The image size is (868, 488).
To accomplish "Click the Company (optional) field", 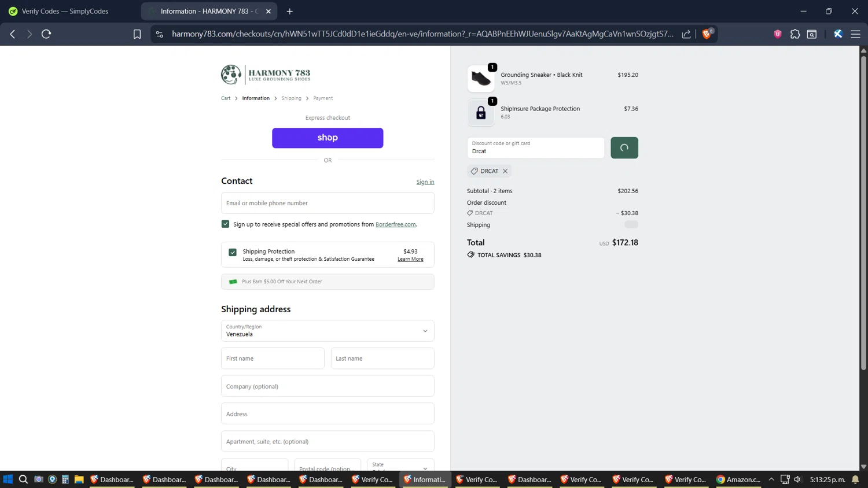I will 328,386.
